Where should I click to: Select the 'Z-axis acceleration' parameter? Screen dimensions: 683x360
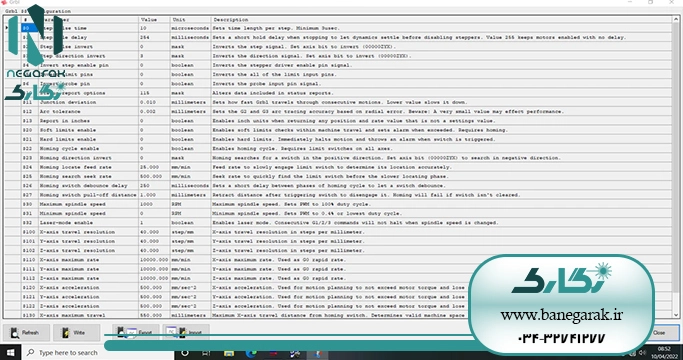pyautogui.click(x=88, y=306)
